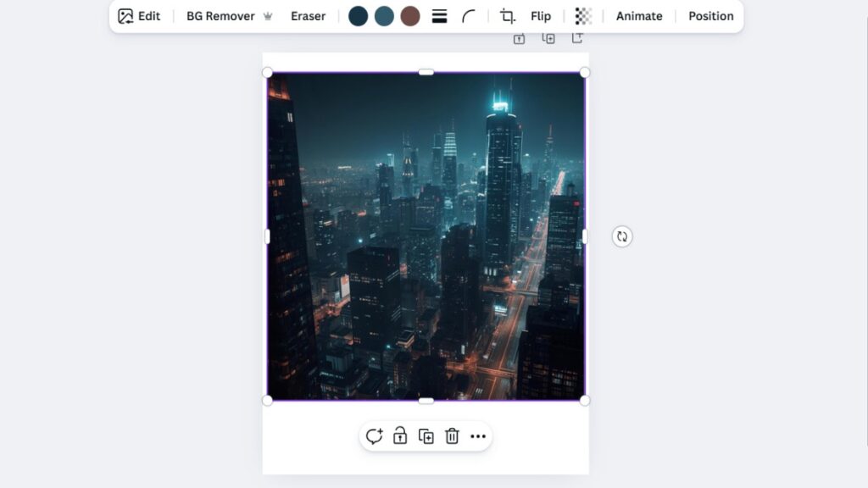
Task: Open the Flip menu
Action: tap(540, 16)
